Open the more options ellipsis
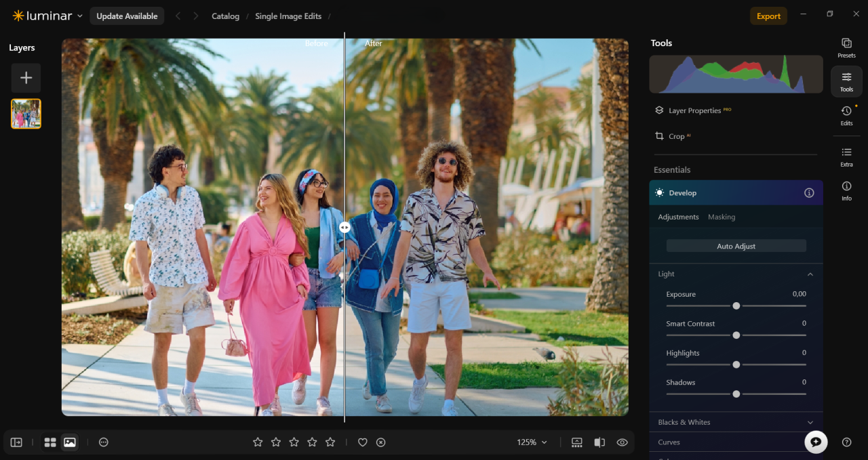Viewport: 868px width, 460px height. pyautogui.click(x=104, y=442)
